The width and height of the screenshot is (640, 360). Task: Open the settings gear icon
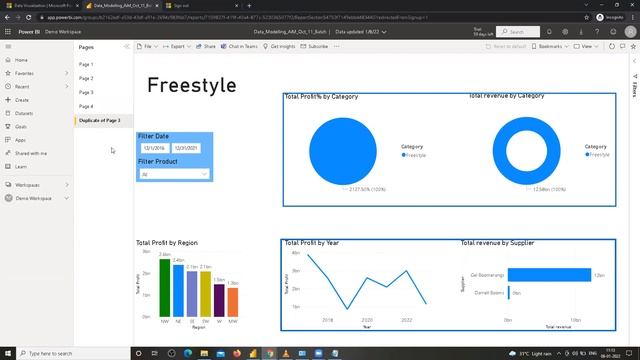pos(565,32)
